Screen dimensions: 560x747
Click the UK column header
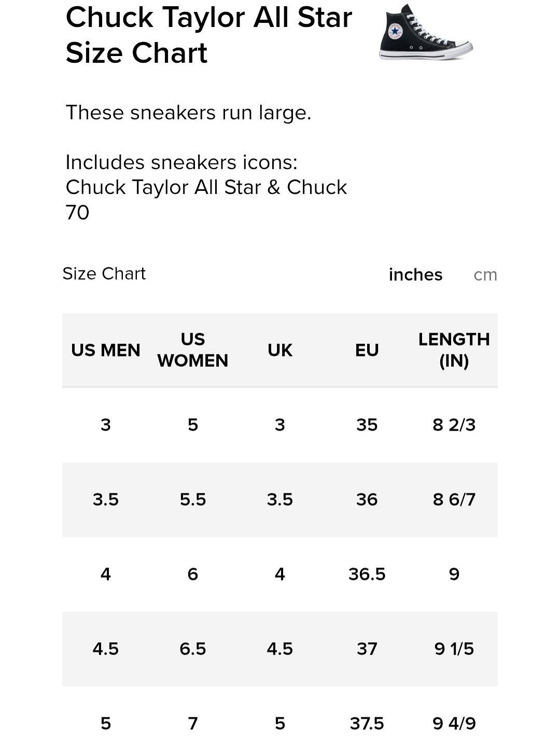[x=280, y=350]
